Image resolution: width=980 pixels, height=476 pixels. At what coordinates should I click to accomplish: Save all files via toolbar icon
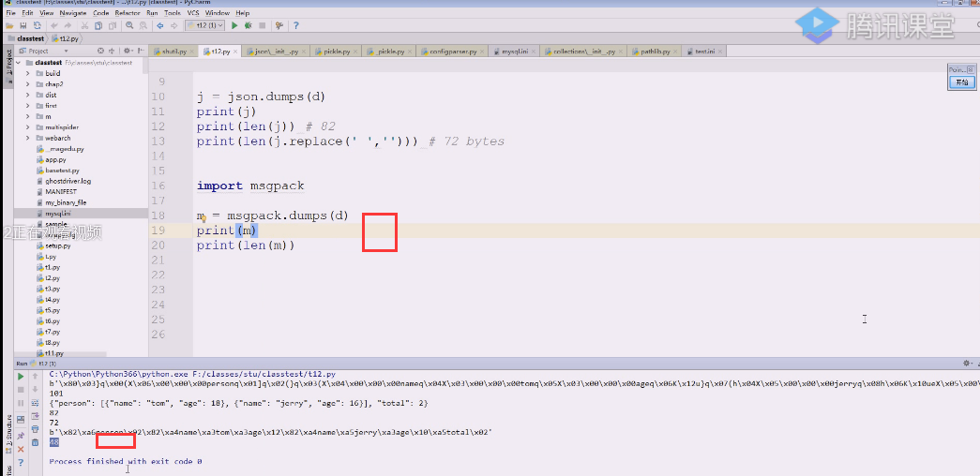(x=23, y=25)
